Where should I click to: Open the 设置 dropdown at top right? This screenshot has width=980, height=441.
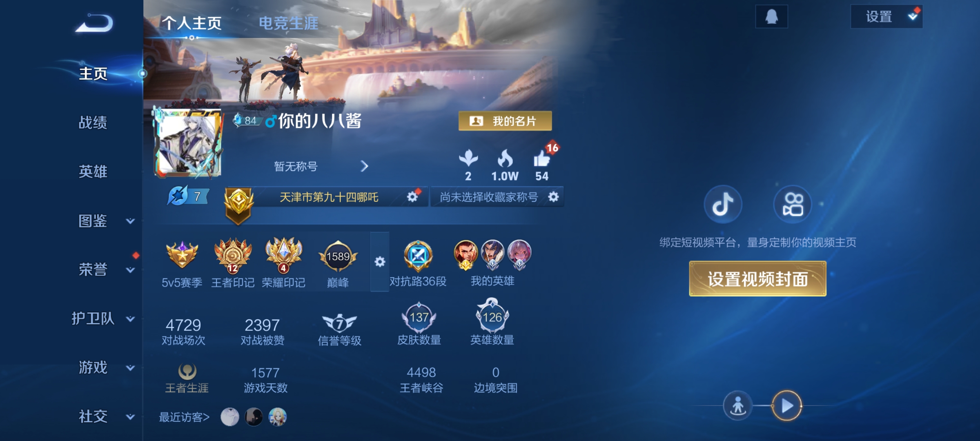(886, 17)
